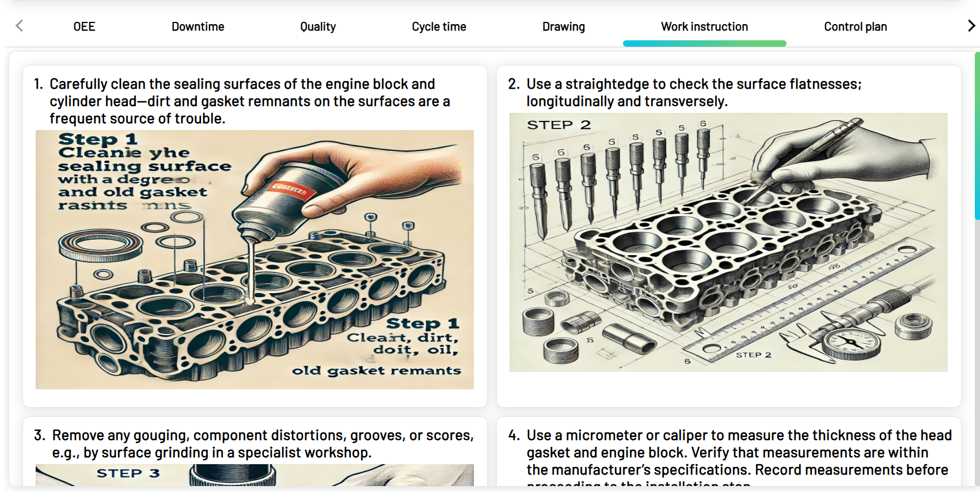Click the Step 2 straightedge flatness image
The image size is (980, 497).
pyautogui.click(x=728, y=242)
